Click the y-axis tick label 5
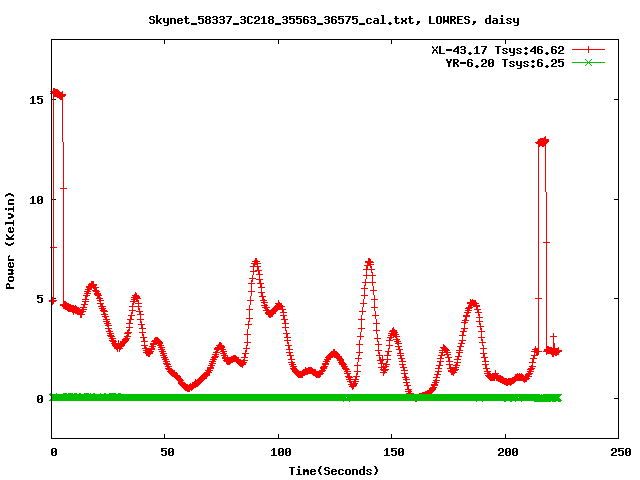The image size is (640, 480). (40, 299)
